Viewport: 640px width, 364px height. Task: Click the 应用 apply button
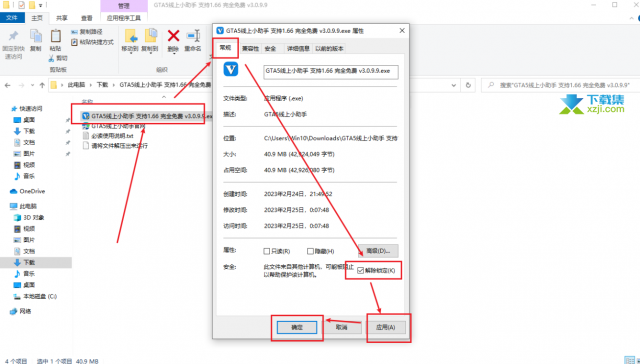(385, 327)
